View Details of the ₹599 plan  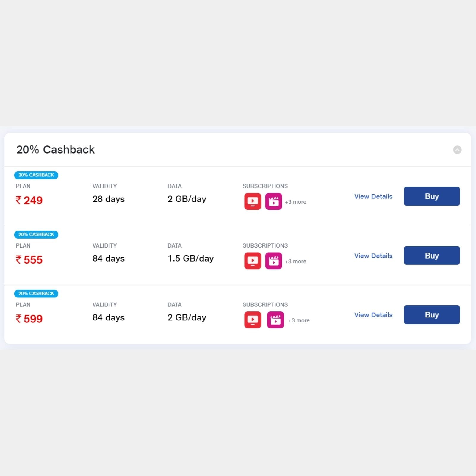pos(373,315)
